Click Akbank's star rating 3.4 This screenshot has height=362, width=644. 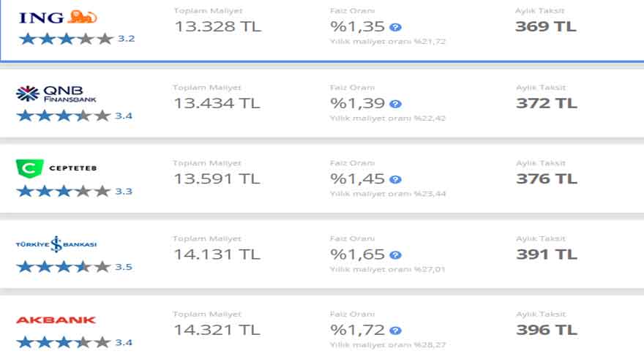[x=75, y=342]
